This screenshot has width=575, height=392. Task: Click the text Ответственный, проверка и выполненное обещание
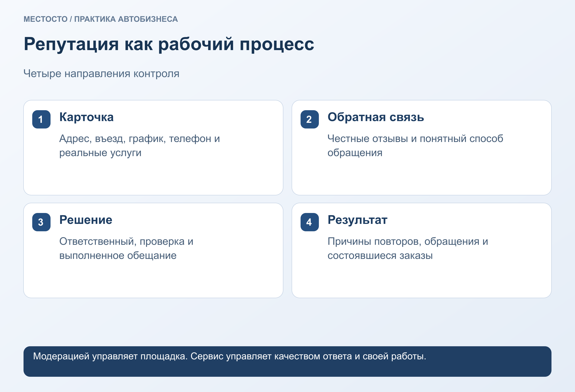pos(126,248)
